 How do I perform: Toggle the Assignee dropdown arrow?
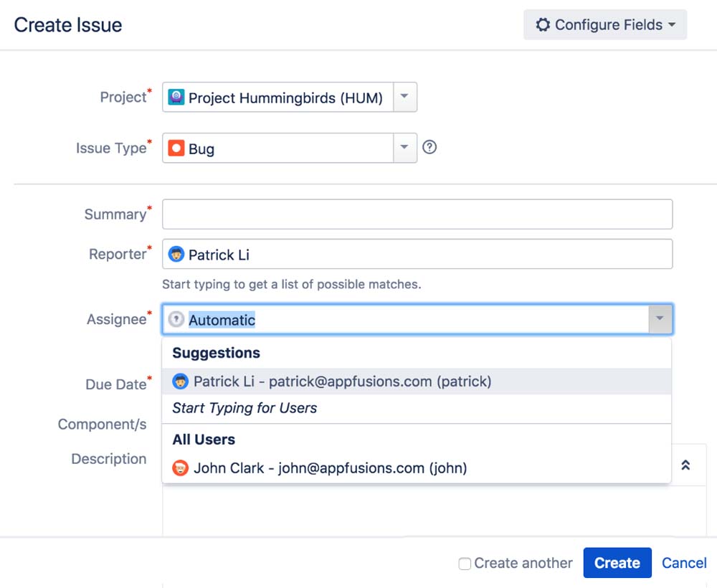coord(660,319)
